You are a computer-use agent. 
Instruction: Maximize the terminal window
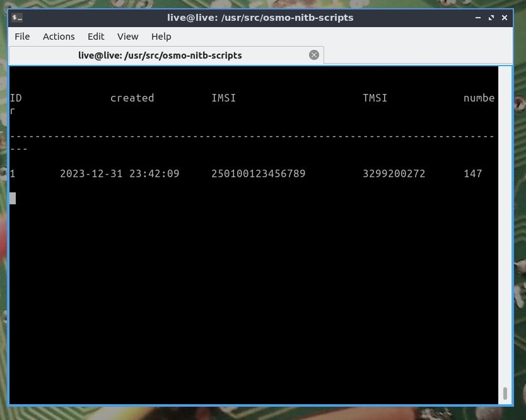(491, 18)
